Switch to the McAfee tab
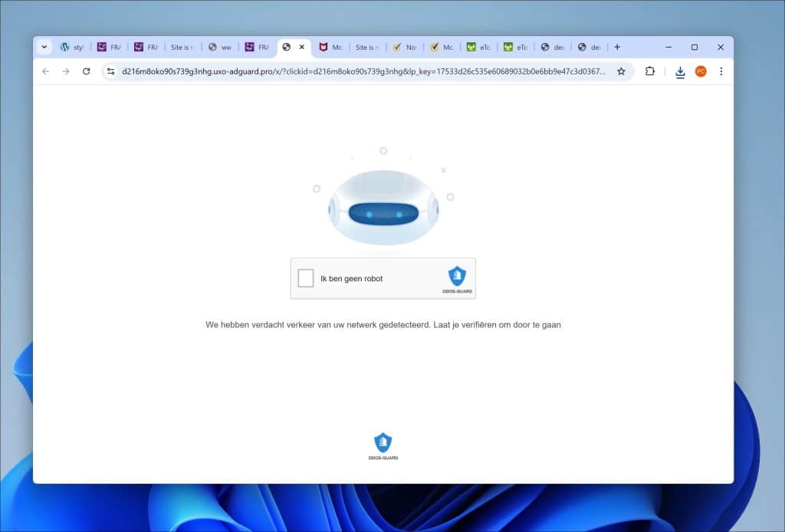Viewport: 785px width, 532px height. [x=331, y=47]
